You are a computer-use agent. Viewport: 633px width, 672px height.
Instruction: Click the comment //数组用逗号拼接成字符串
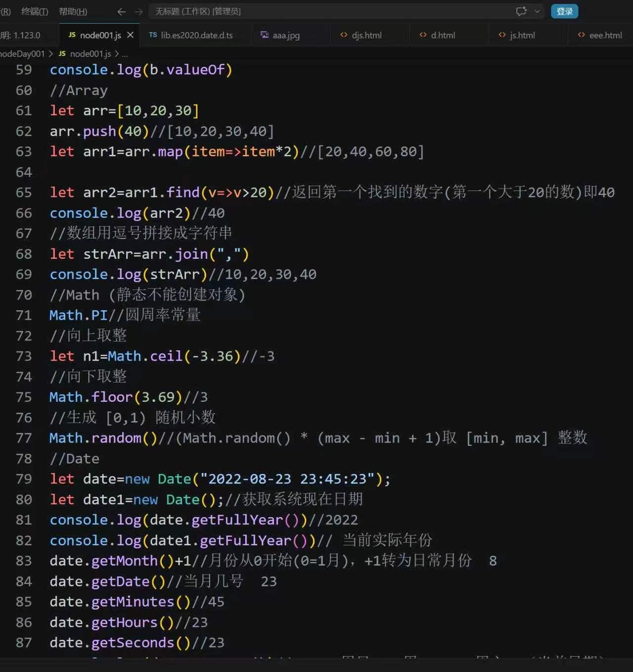click(x=141, y=234)
